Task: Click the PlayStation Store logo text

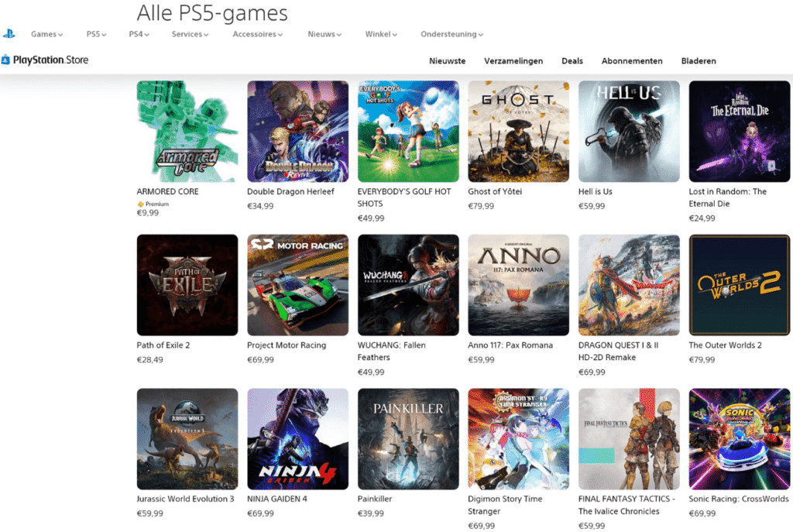Action: tap(50, 60)
